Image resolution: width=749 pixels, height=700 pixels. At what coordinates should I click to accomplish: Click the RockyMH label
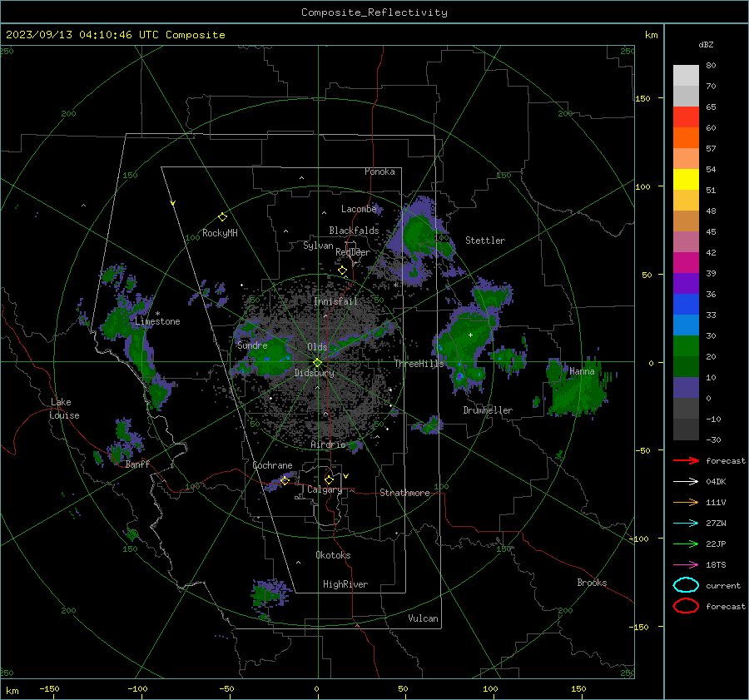coord(220,233)
